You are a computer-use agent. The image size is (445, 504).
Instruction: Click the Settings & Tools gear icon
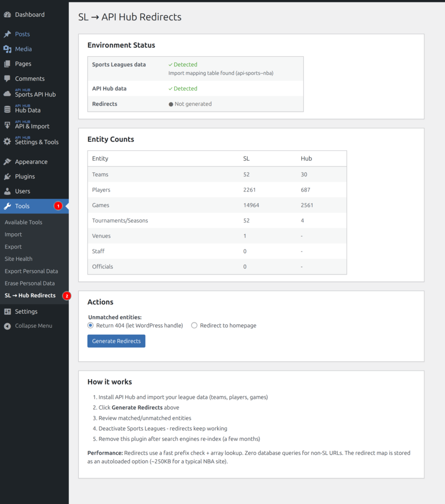(7, 141)
